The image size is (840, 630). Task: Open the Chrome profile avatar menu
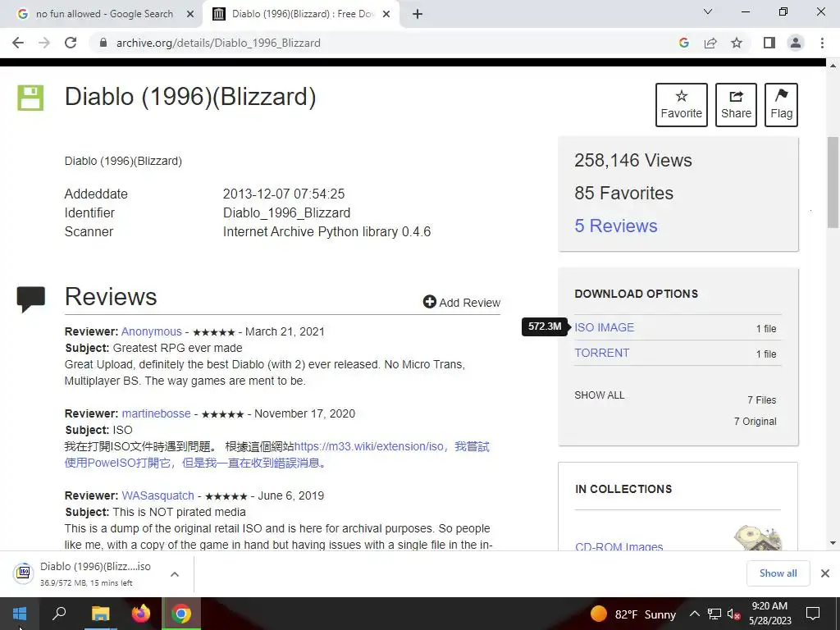click(796, 43)
